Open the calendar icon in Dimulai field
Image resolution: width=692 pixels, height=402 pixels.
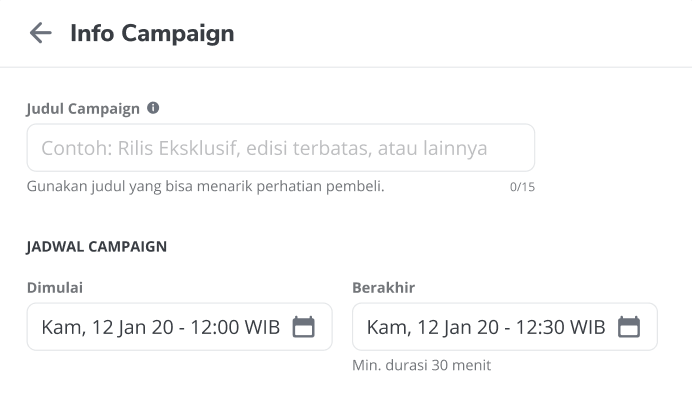(304, 327)
